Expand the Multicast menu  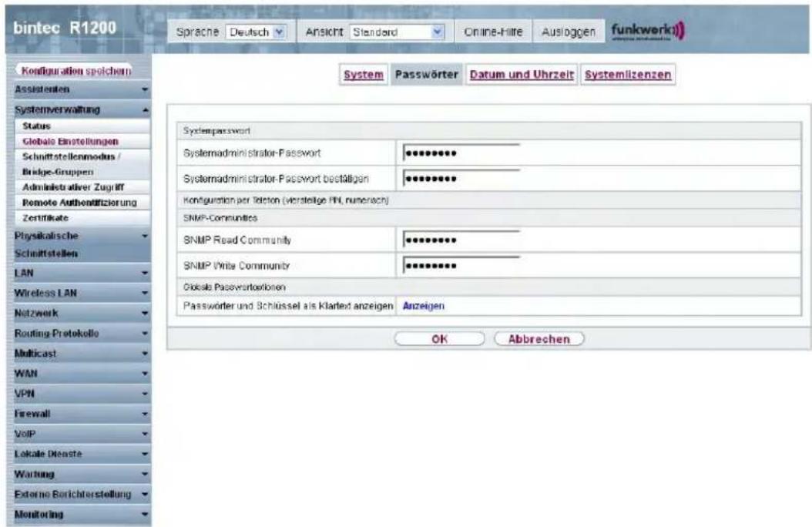(80, 354)
